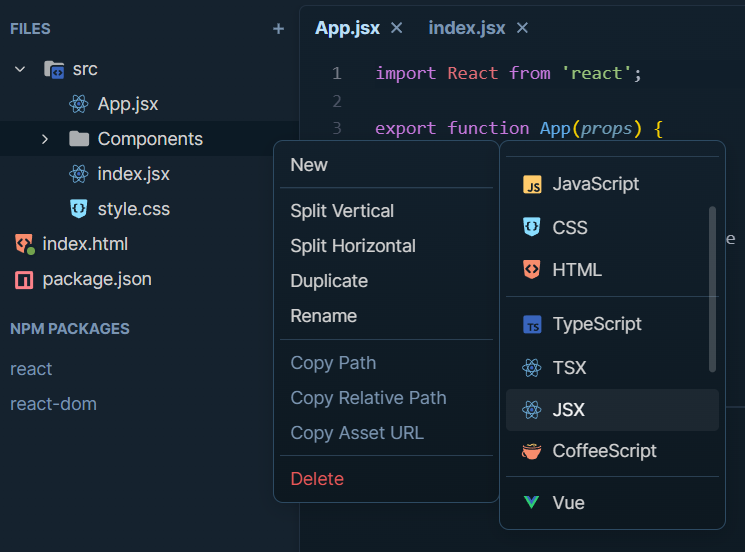
Task: Open index.jsx in the file tree
Action: pyautogui.click(x=134, y=174)
